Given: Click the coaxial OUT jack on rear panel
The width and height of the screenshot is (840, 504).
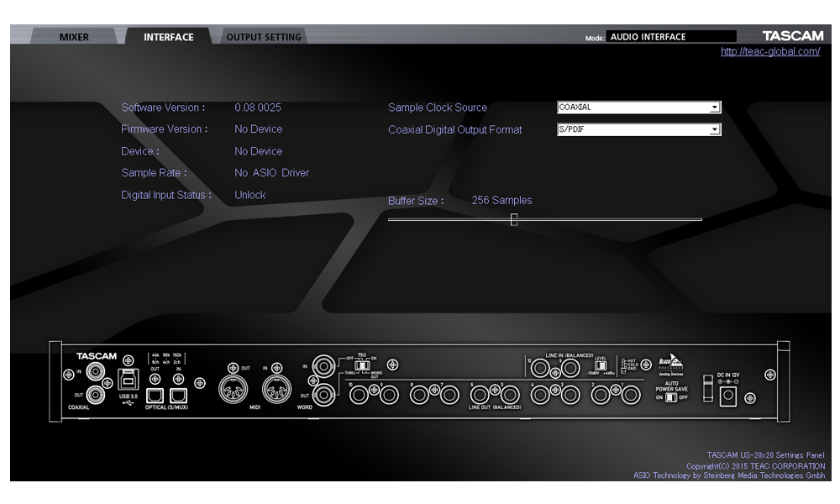Looking at the screenshot, I should click(x=96, y=395).
